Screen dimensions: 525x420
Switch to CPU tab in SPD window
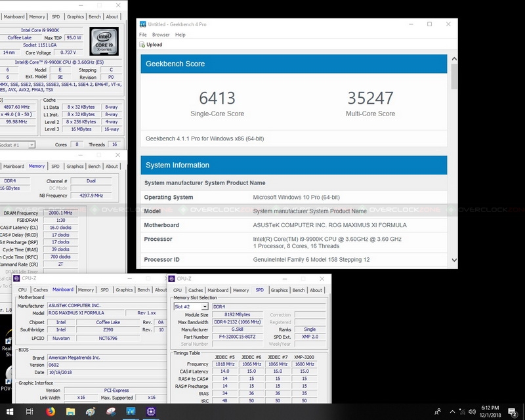[x=177, y=290]
